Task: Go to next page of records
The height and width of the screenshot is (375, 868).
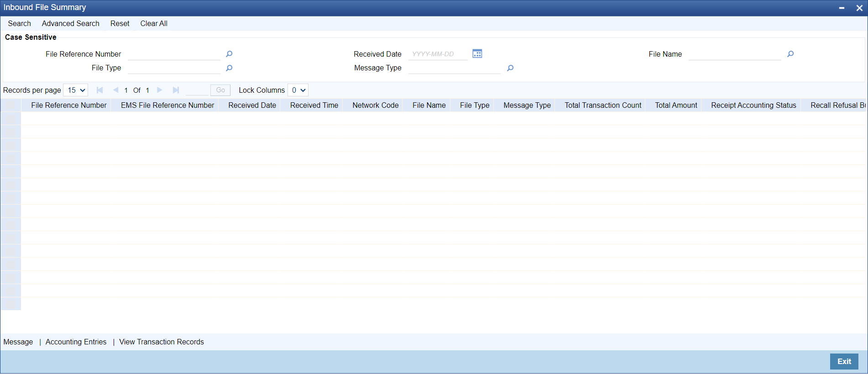Action: (159, 90)
